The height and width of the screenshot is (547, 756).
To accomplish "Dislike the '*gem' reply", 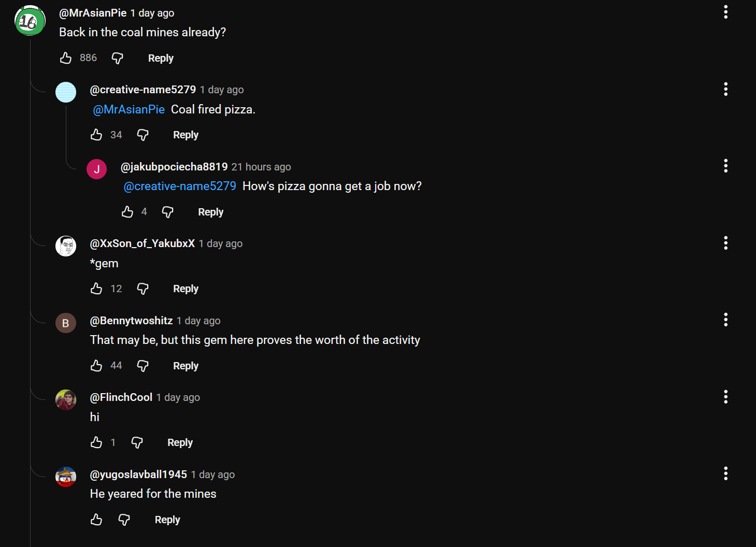I will pos(142,289).
